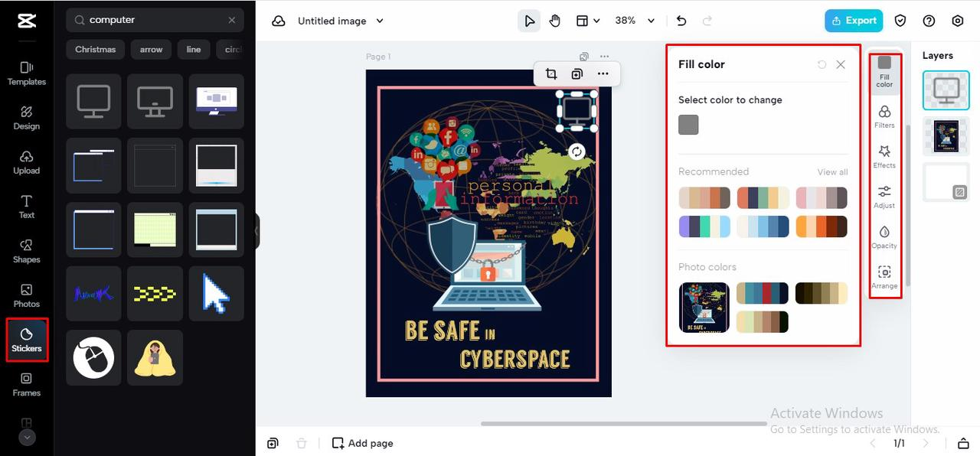Image resolution: width=980 pixels, height=456 pixels.
Task: Apply the purple-green recommended palette
Action: (x=704, y=226)
